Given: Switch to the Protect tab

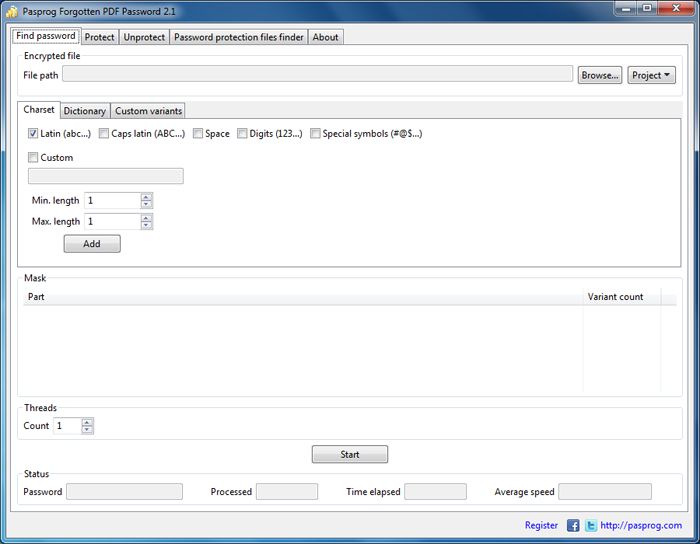Looking at the screenshot, I should (100, 37).
